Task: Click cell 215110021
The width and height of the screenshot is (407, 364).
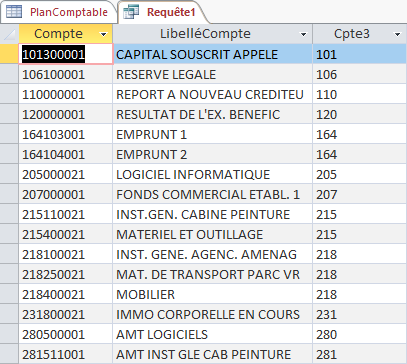Action: [x=66, y=214]
